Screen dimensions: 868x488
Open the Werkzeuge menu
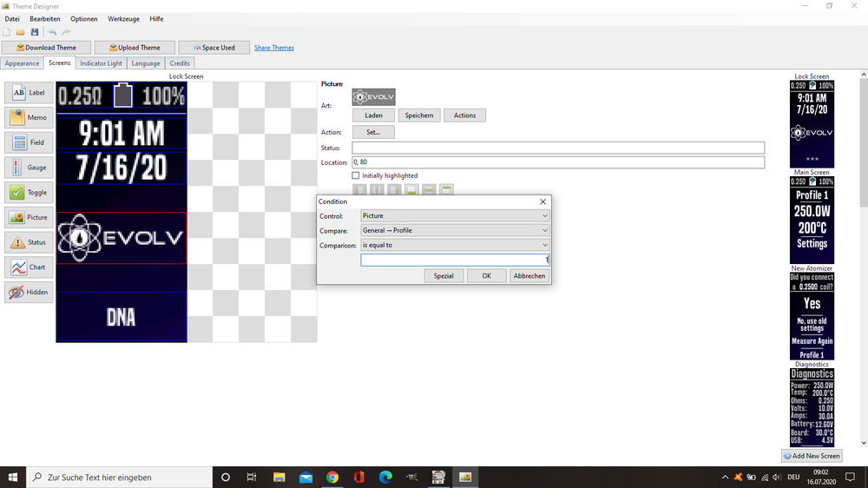pyautogui.click(x=123, y=19)
